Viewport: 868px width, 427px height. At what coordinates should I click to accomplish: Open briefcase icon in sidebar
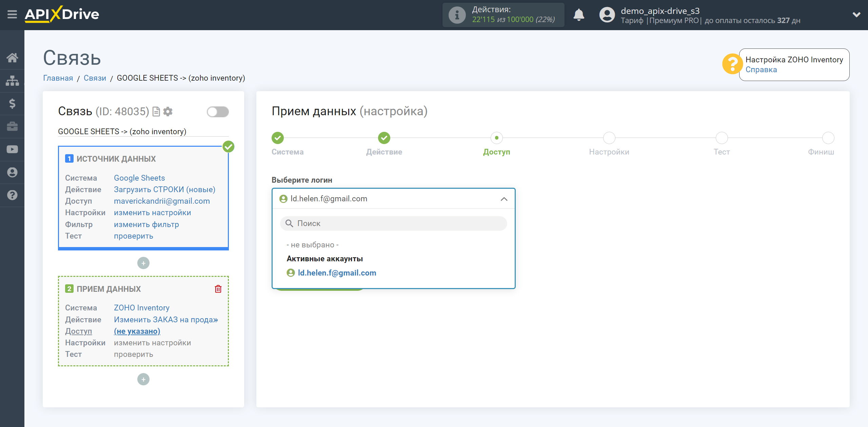click(x=12, y=126)
